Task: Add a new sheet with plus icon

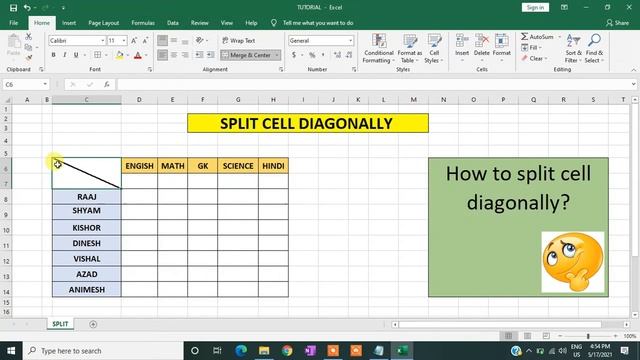Action: pos(93,324)
